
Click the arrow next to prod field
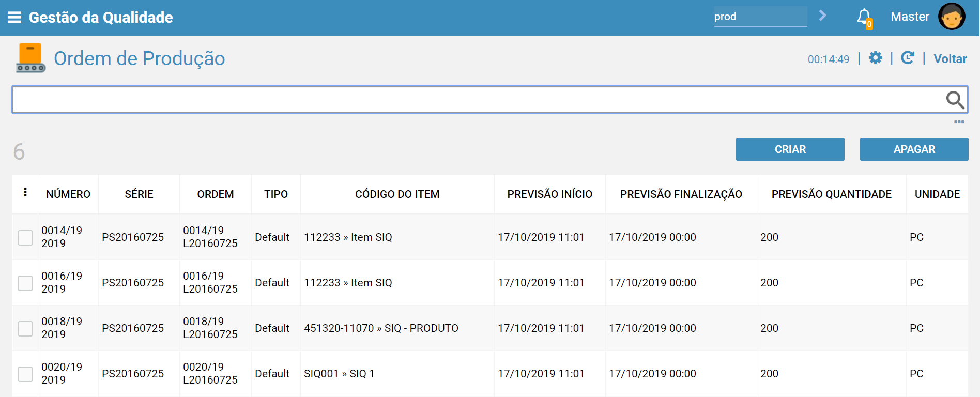coord(823,16)
